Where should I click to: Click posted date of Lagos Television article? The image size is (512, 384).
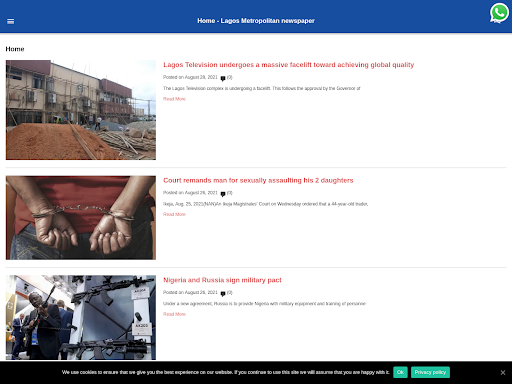(190, 77)
